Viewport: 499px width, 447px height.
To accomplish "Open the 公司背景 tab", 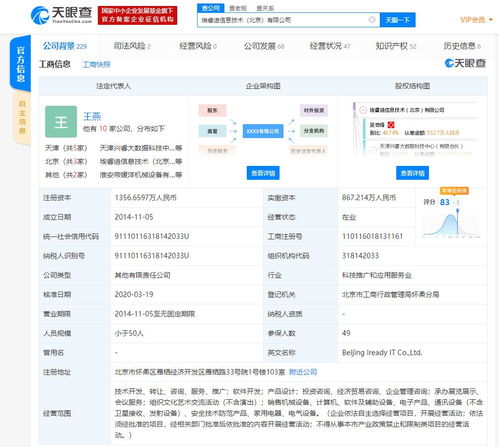I will tap(65, 46).
